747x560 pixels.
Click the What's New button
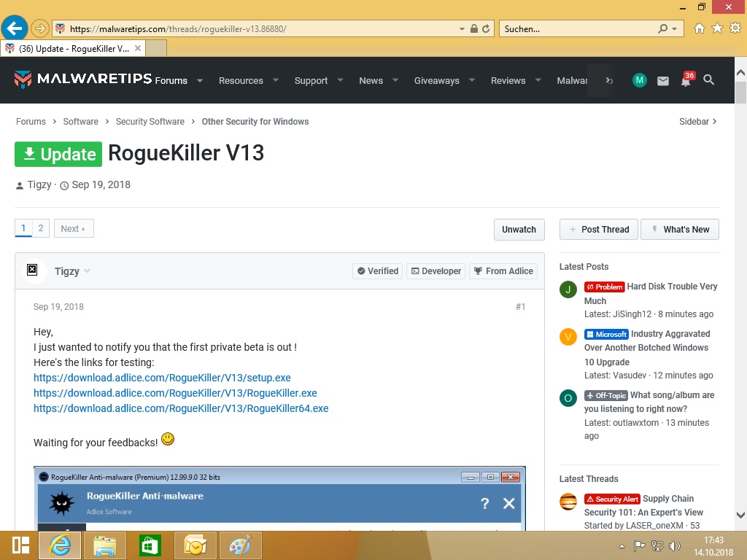coord(680,230)
